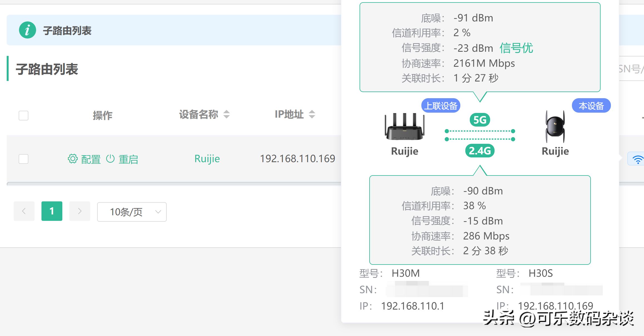Click the 本设备 label badge
Image resolution: width=644 pixels, height=336 pixels.
pyautogui.click(x=591, y=106)
